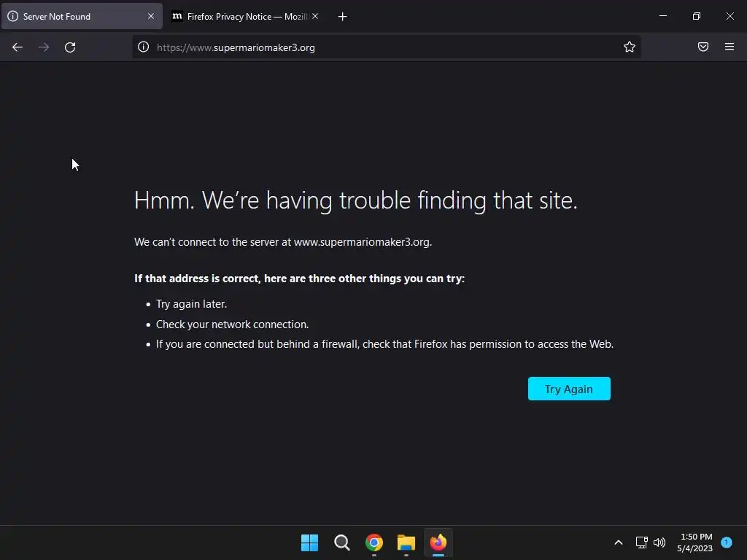This screenshot has height=560, width=747.
Task: Open Windows taskbar search
Action: (x=341, y=542)
